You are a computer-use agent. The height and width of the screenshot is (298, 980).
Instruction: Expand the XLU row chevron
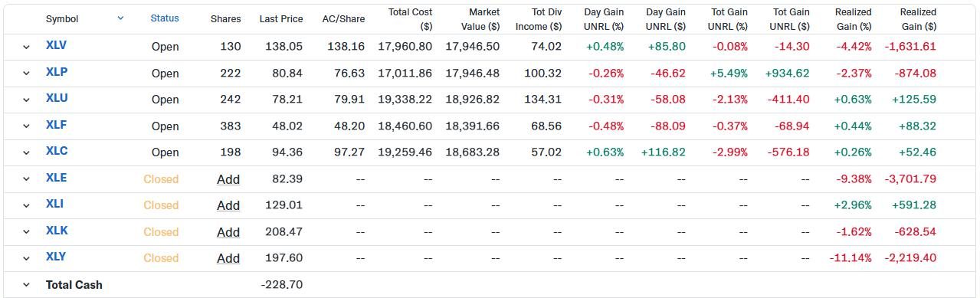coord(26,100)
